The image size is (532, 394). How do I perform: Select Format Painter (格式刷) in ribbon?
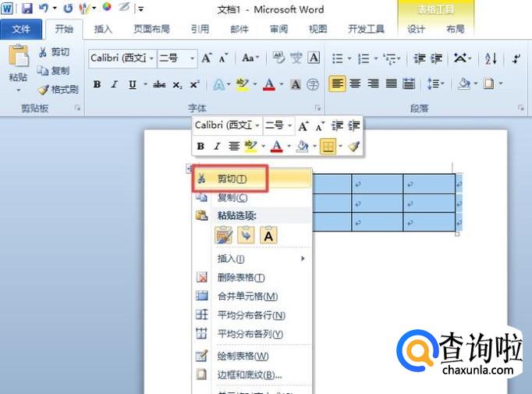[58, 89]
